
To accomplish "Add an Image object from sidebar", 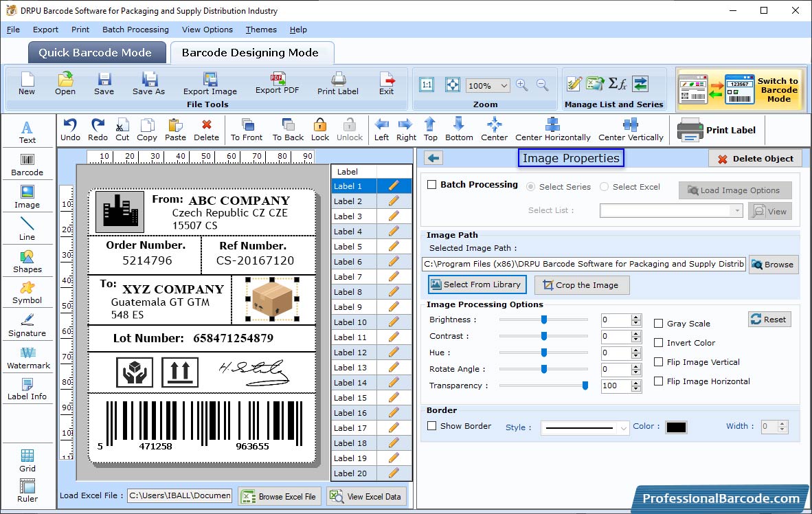I will [27, 197].
